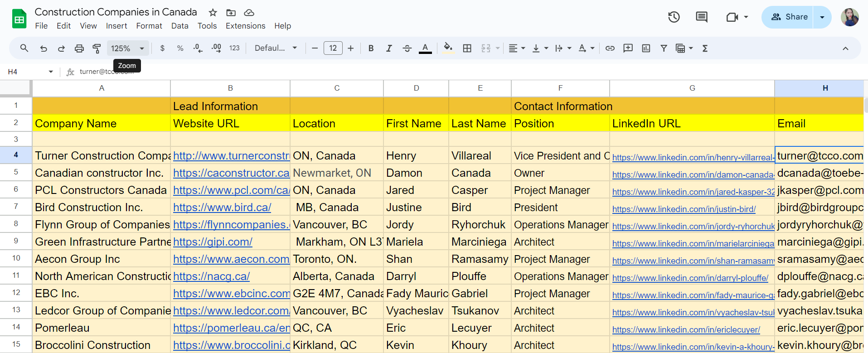Toggle bold formatting
Viewport: 868px width, 353px height.
click(x=371, y=48)
